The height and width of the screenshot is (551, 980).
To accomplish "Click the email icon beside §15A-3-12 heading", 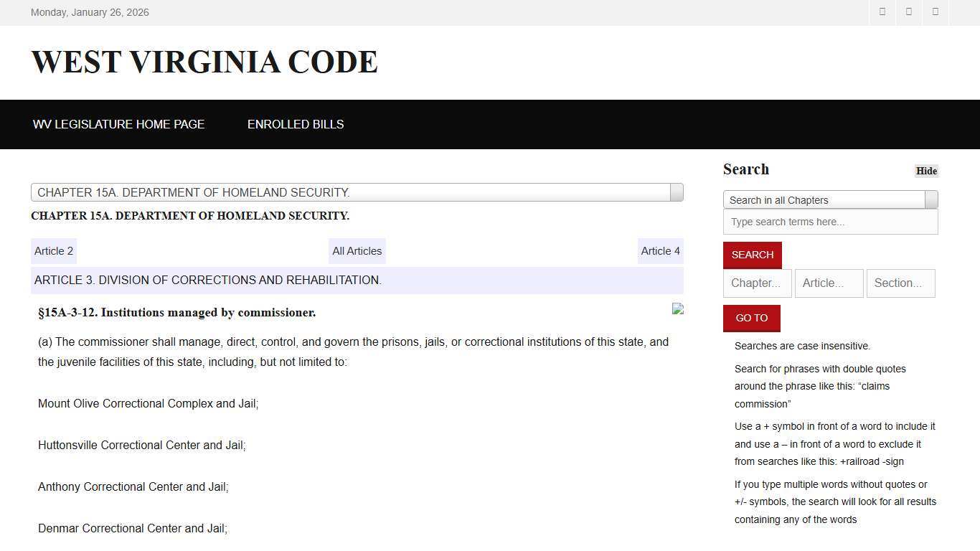I will pos(677,309).
